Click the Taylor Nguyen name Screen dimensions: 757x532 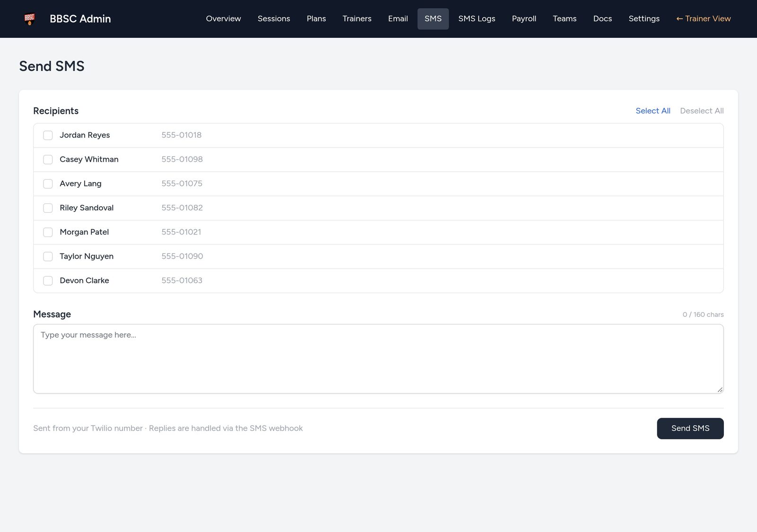tap(87, 256)
